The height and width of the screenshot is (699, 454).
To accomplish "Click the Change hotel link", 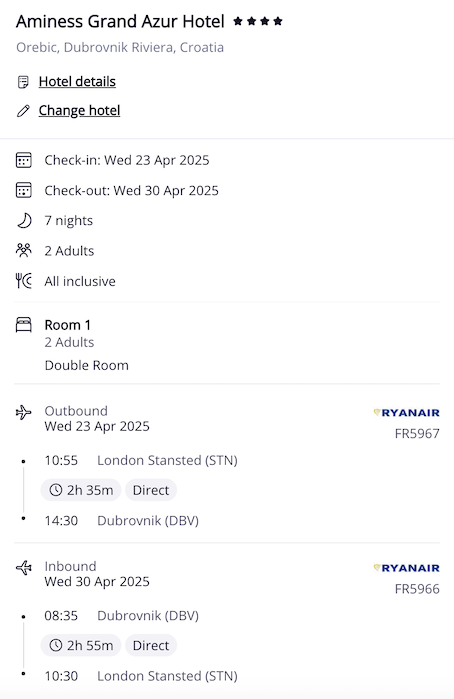I will pyautogui.click(x=79, y=111).
